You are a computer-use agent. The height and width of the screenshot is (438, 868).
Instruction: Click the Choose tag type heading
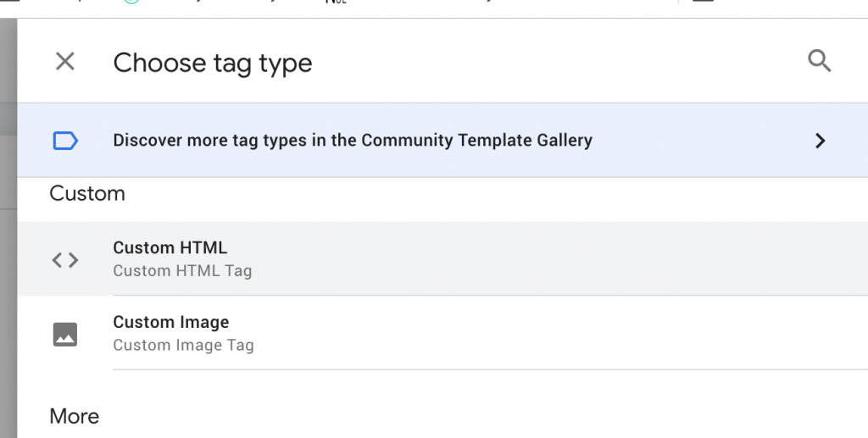coord(213,63)
